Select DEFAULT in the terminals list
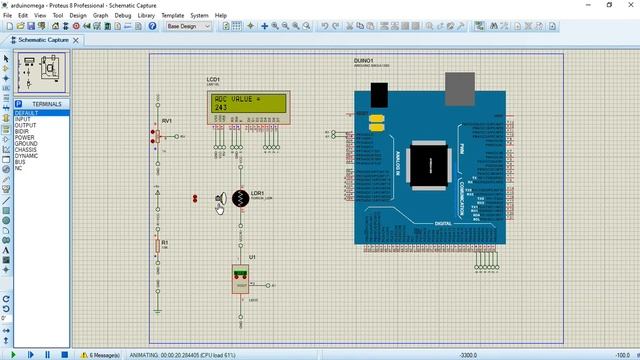 pos(42,113)
